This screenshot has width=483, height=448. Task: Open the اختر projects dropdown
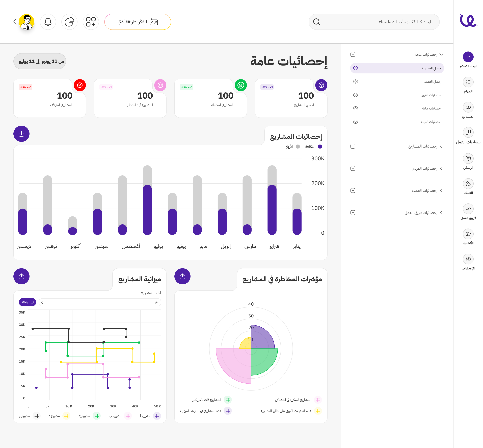pos(100,302)
